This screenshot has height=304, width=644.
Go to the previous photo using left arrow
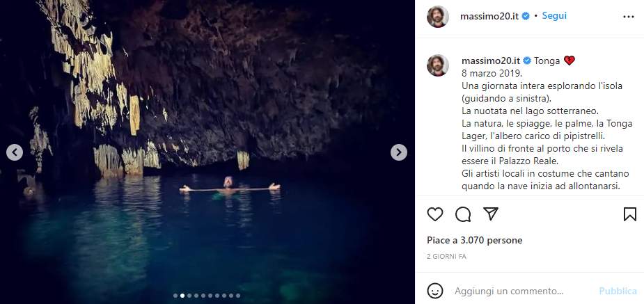coord(15,152)
